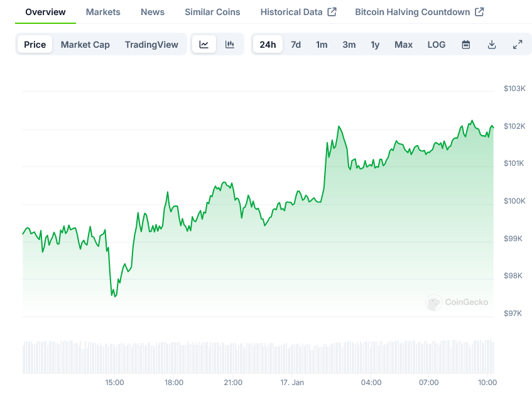Select the Price view toggle
This screenshot has height=397, width=532.
(x=35, y=45)
